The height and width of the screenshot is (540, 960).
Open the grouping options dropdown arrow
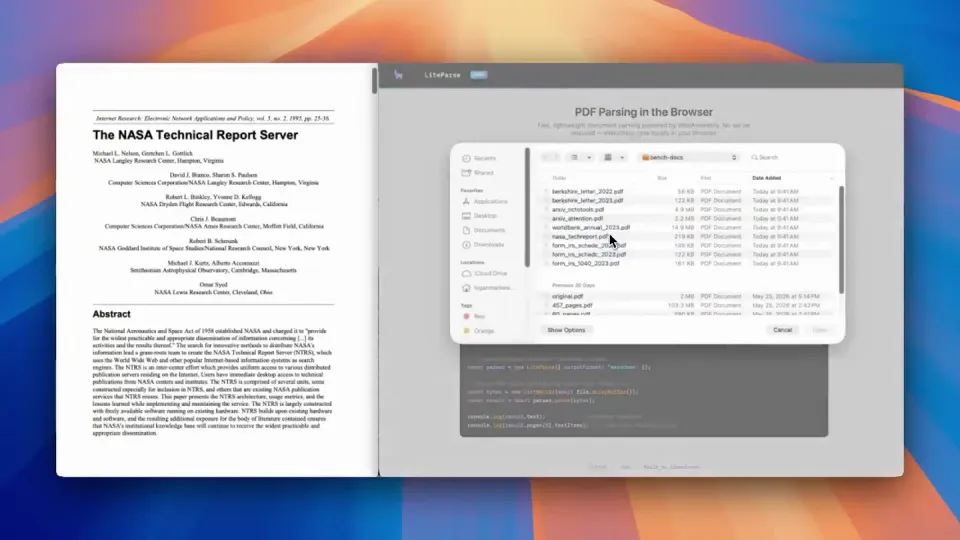(622, 157)
